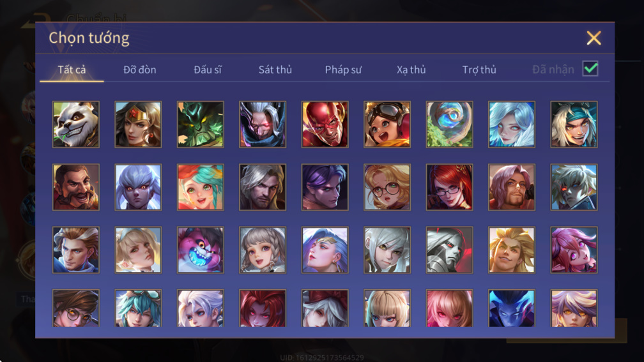The height and width of the screenshot is (362, 644).
Task: Show the Pháp sư heroes tab
Action: coord(343,70)
